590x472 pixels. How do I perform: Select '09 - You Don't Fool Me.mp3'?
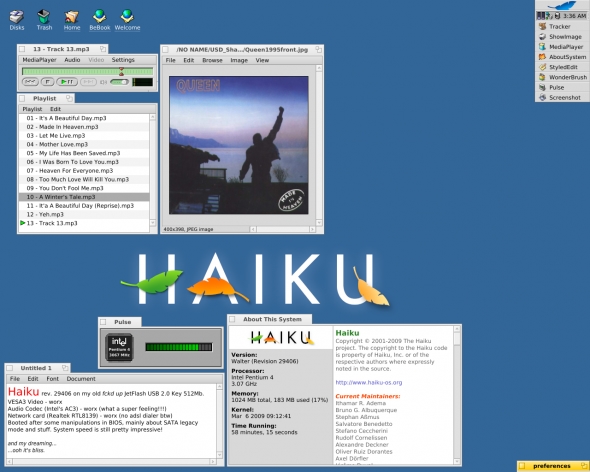84,188
